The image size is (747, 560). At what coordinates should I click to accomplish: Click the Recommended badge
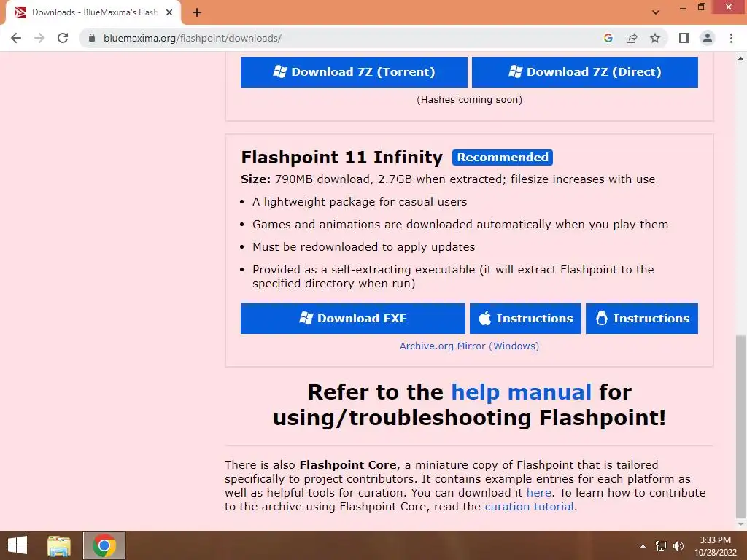point(503,157)
